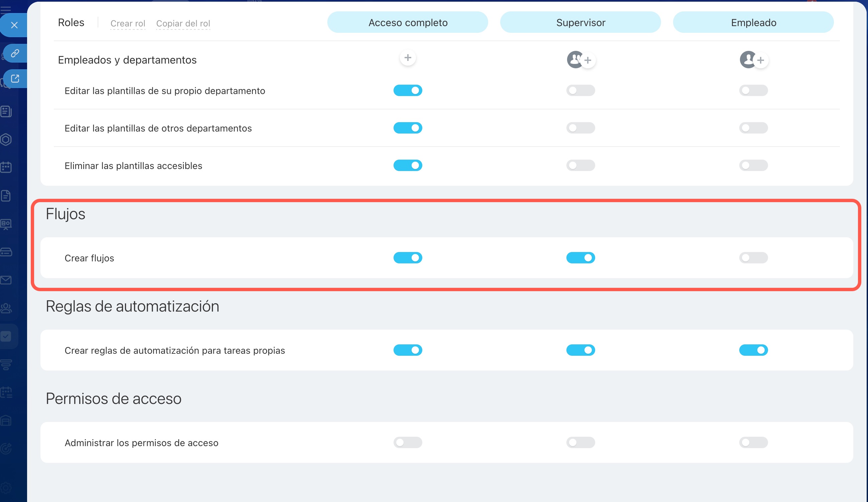Disable Crear flujos for Supervisor

[x=580, y=258]
